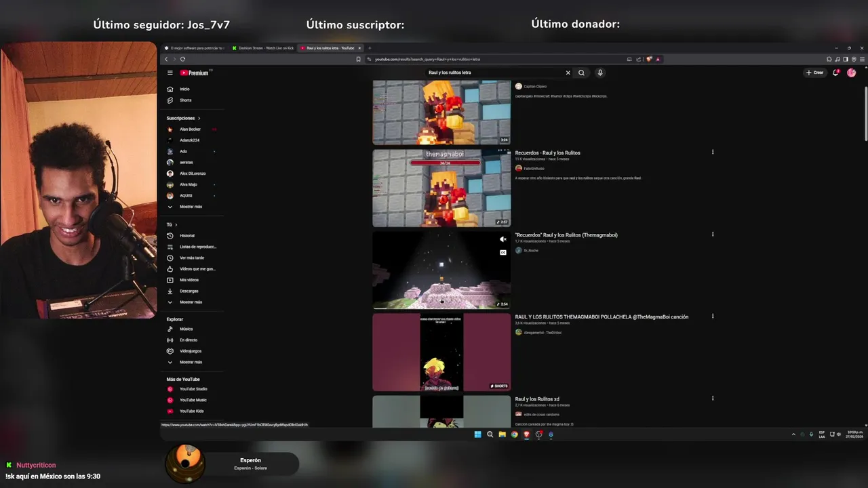
Task: Open Shorts from the sidebar
Action: tap(184, 100)
